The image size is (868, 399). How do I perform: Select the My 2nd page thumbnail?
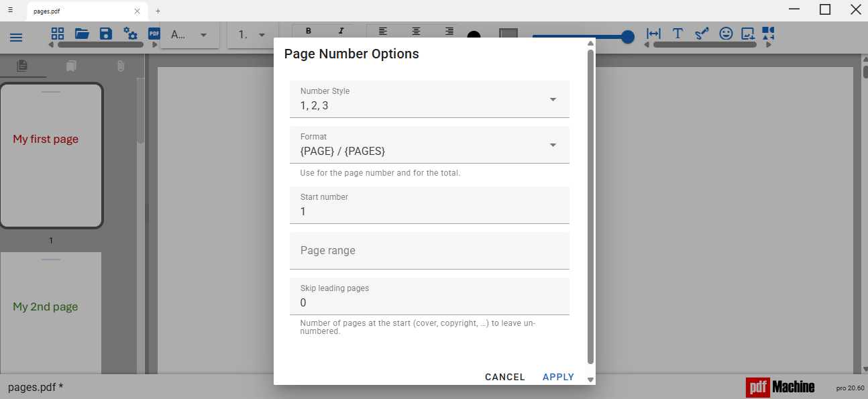(x=51, y=312)
